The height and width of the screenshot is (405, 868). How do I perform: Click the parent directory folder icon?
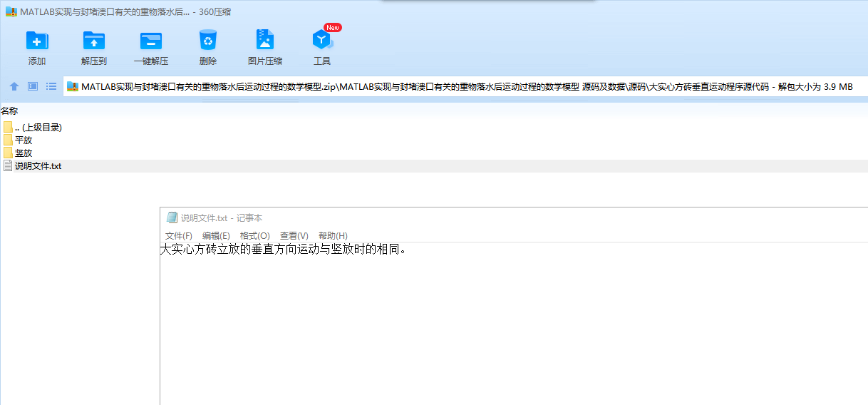click(8, 127)
